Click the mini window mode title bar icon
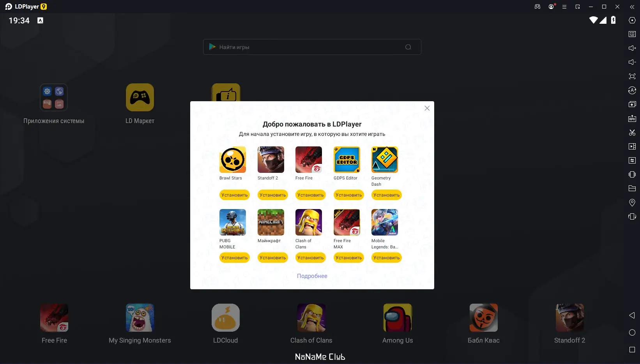This screenshot has height=364, width=640. (578, 7)
